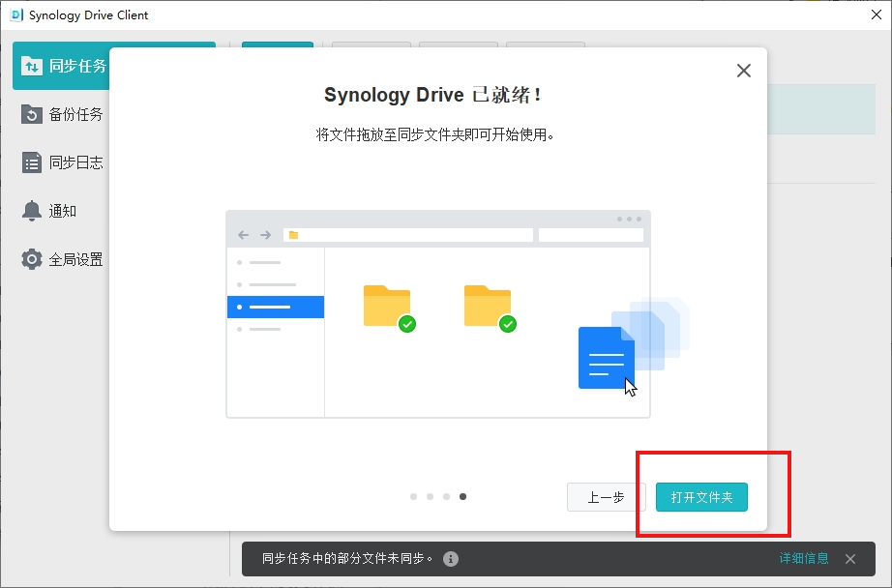Select the 同步任务 sync task icon
This screenshot has width=892, height=588.
pyautogui.click(x=32, y=66)
